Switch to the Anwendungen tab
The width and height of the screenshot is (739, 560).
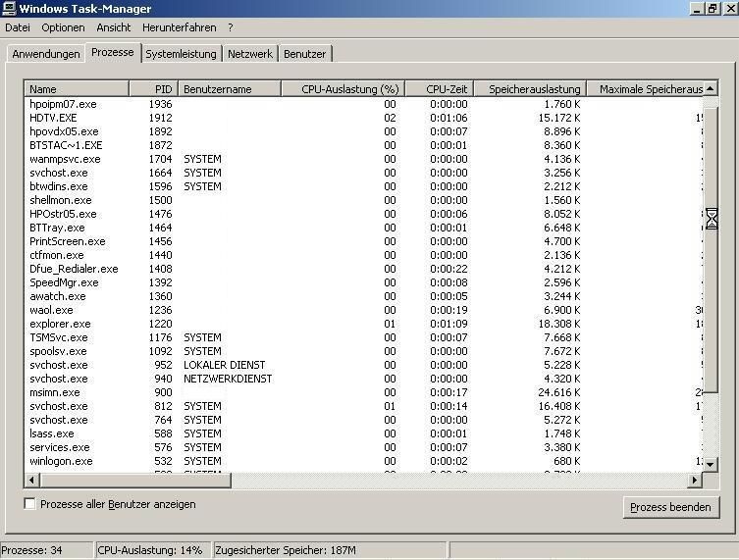(46, 54)
